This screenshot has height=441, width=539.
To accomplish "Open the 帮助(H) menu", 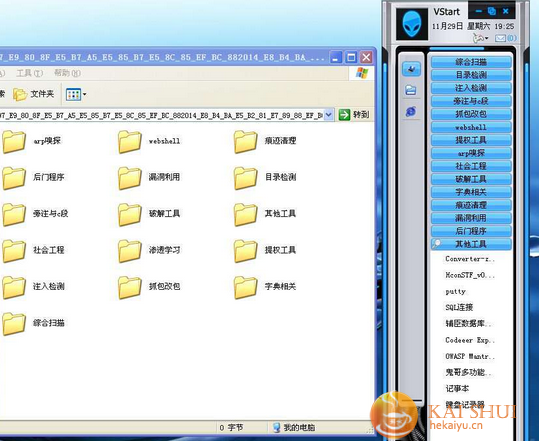I will pos(67,73).
